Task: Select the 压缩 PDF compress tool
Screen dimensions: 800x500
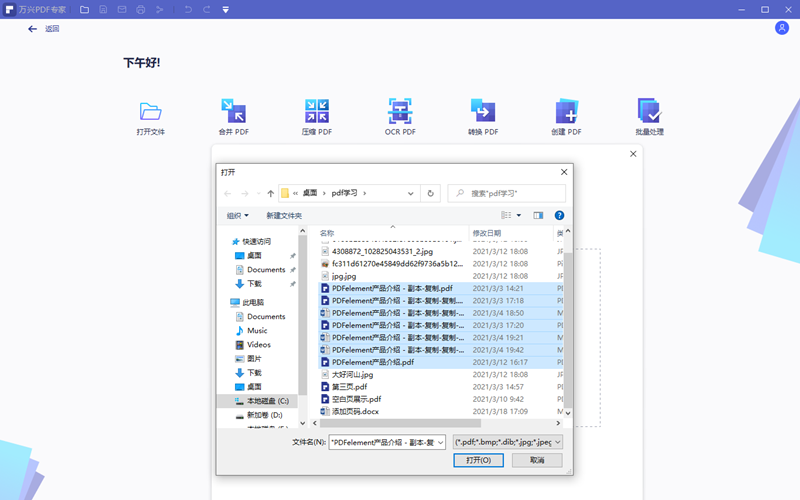Action: (317, 111)
